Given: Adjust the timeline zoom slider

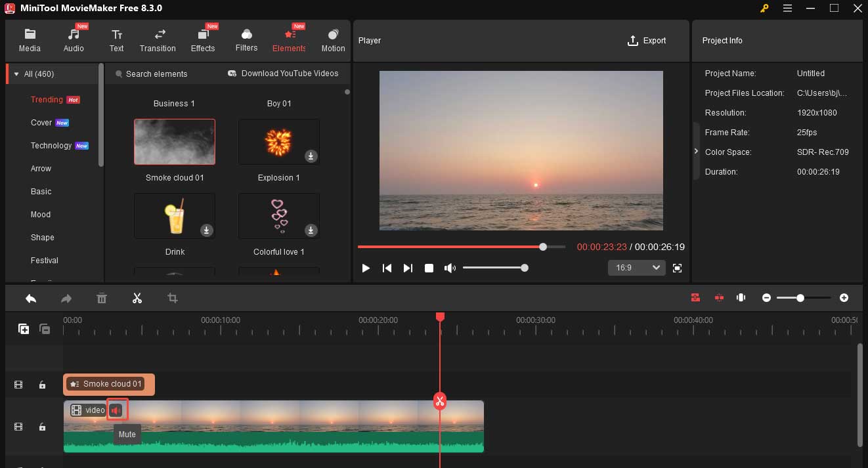Looking at the screenshot, I should pyautogui.click(x=804, y=298).
